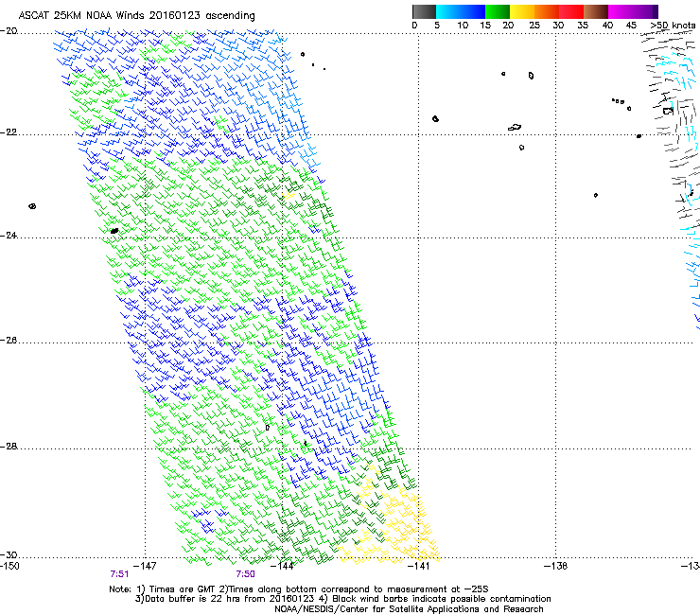Image resolution: width=700 pixels, height=615 pixels.
Task: Click the purple 7:51 time stamp
Action: 119,574
